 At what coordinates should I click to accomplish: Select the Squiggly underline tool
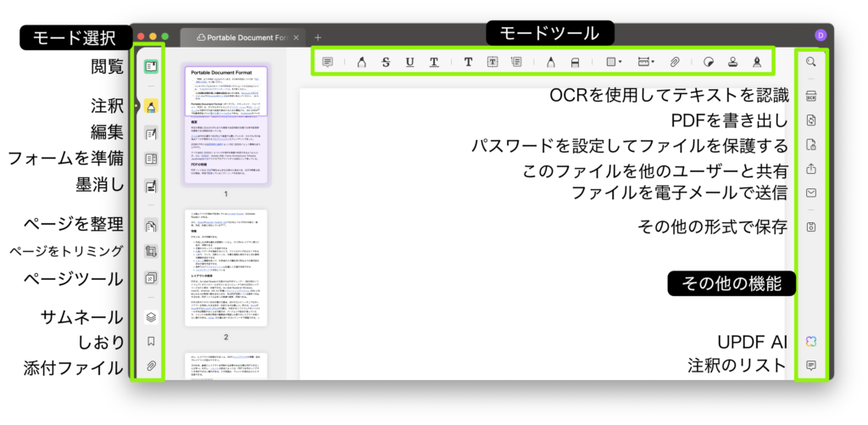pyautogui.click(x=434, y=62)
